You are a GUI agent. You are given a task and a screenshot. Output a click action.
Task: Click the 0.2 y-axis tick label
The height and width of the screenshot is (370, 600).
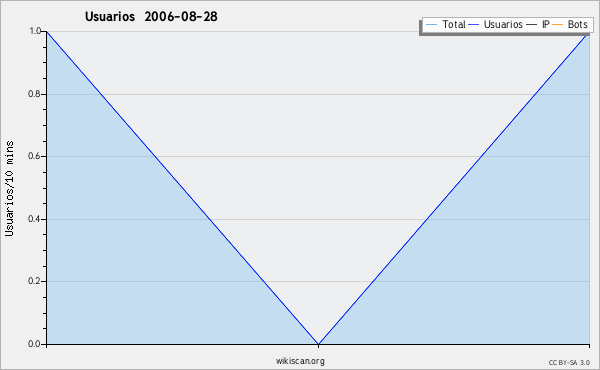pyautogui.click(x=34, y=281)
